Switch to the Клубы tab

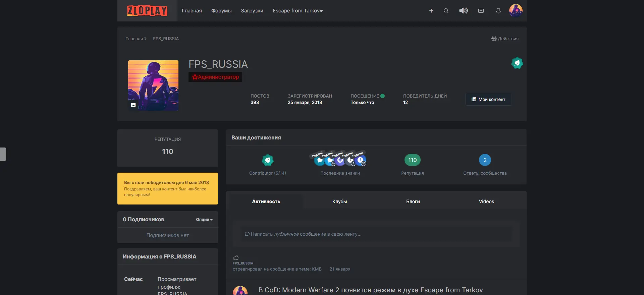(x=339, y=201)
